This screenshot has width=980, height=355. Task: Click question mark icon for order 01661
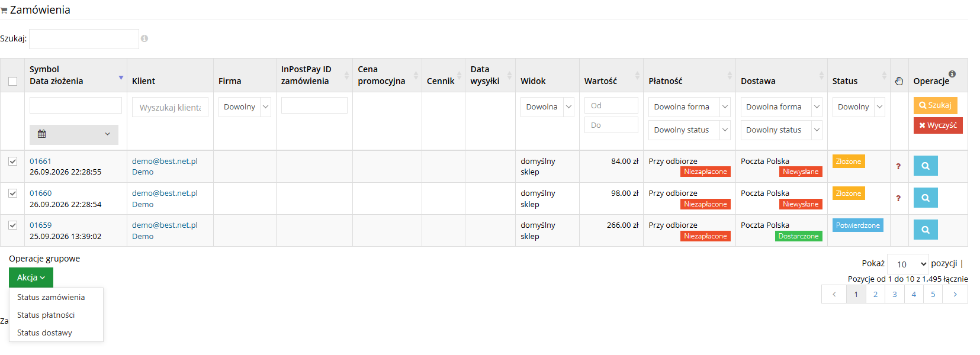pyautogui.click(x=898, y=166)
